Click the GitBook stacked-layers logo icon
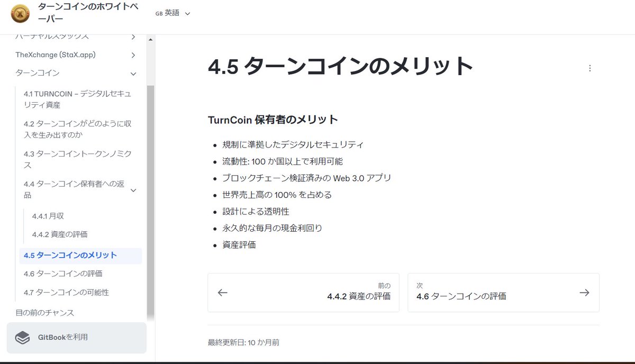The image size is (635, 364). [x=22, y=337]
